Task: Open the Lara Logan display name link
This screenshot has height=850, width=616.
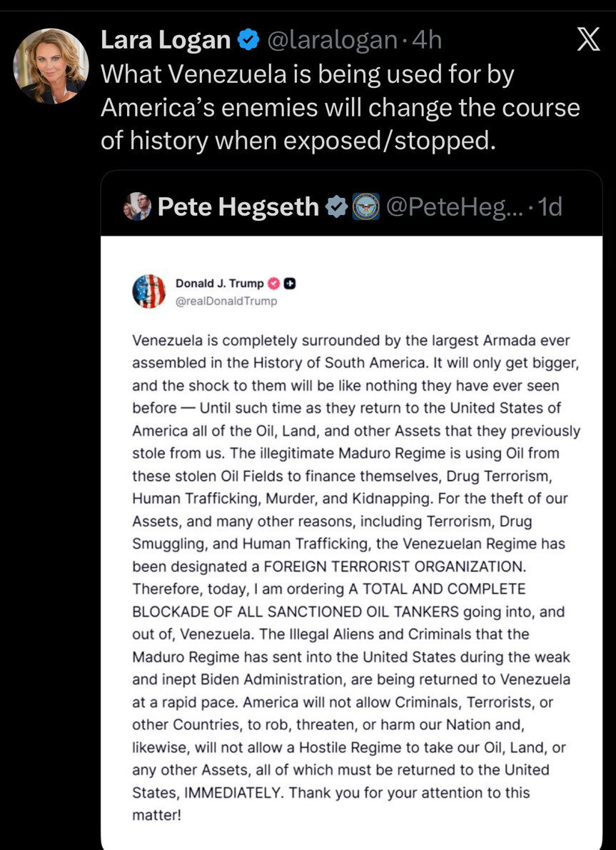Action: click(166, 41)
